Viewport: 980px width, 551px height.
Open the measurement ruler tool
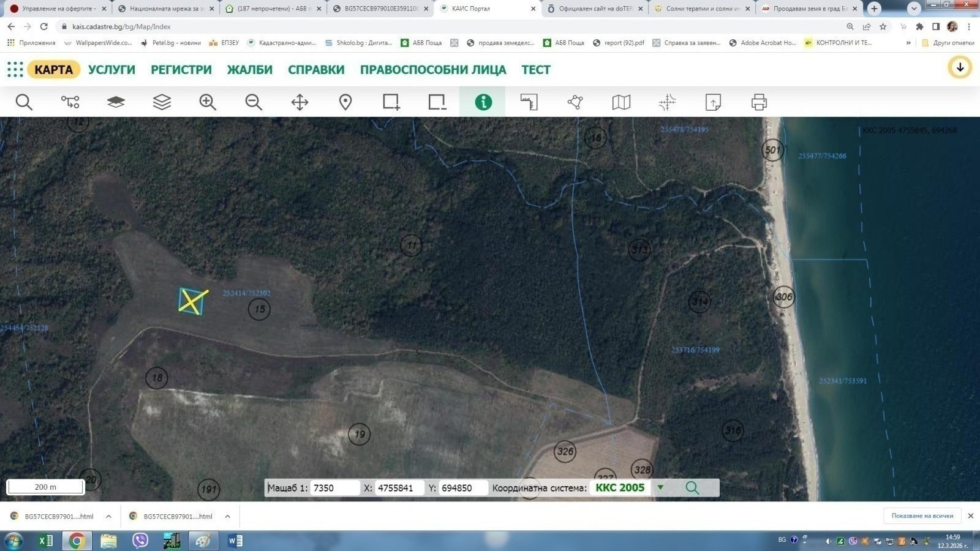(529, 102)
